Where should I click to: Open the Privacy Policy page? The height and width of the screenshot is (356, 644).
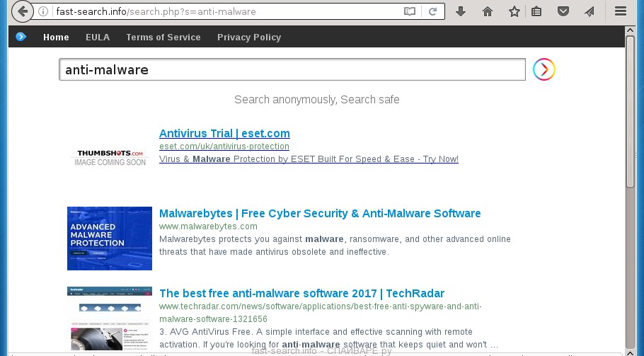point(249,38)
